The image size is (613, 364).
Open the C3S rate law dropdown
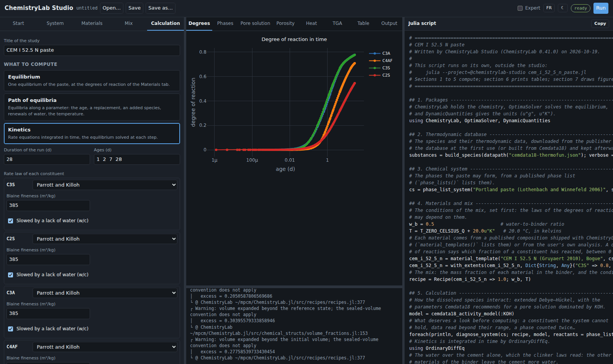[x=105, y=185]
